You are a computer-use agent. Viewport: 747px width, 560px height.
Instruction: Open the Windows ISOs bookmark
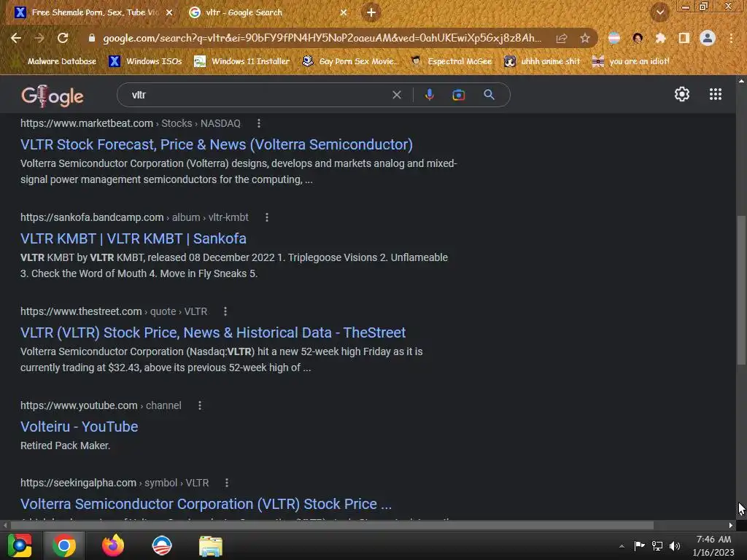(146, 61)
